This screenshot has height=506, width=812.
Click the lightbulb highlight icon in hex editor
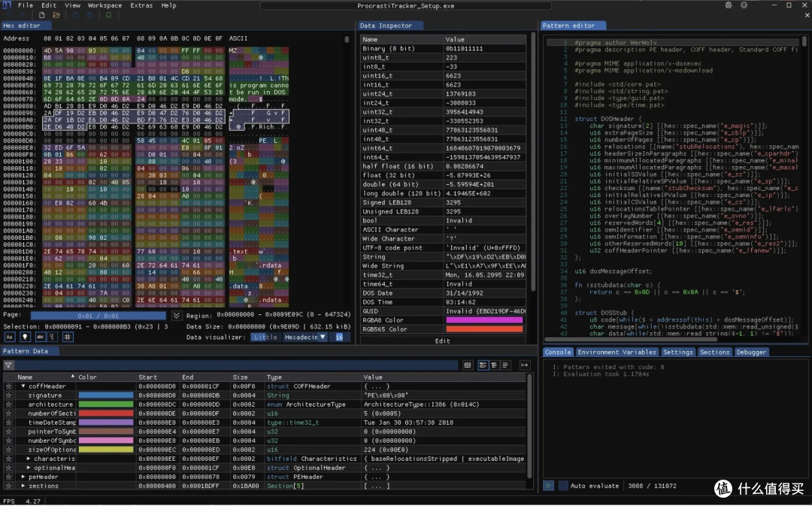(x=24, y=337)
